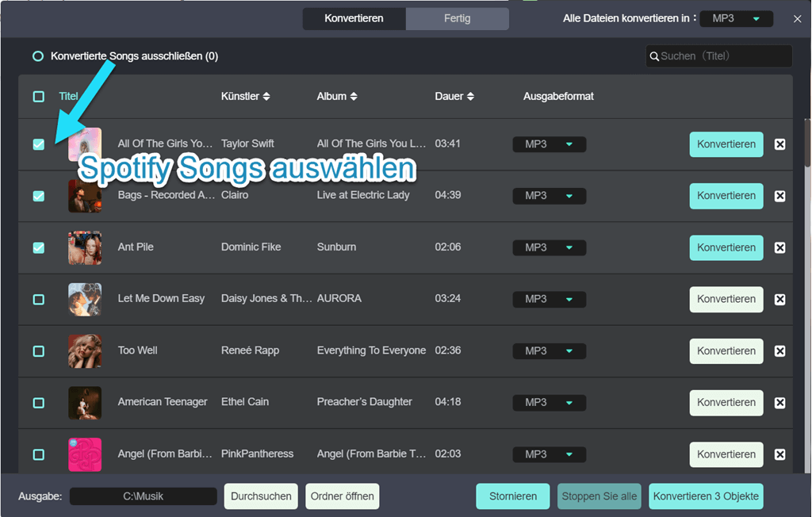Open Ant Pile album cover thumbnail

pos(85,247)
